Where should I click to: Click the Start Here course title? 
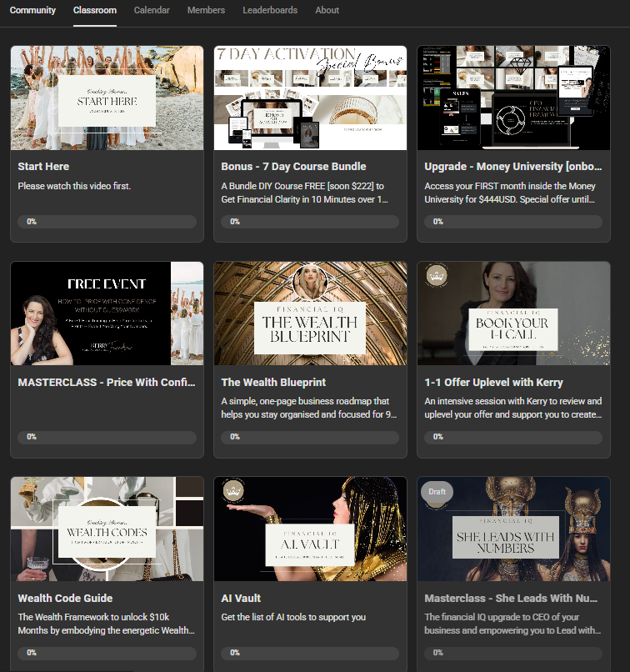43,167
